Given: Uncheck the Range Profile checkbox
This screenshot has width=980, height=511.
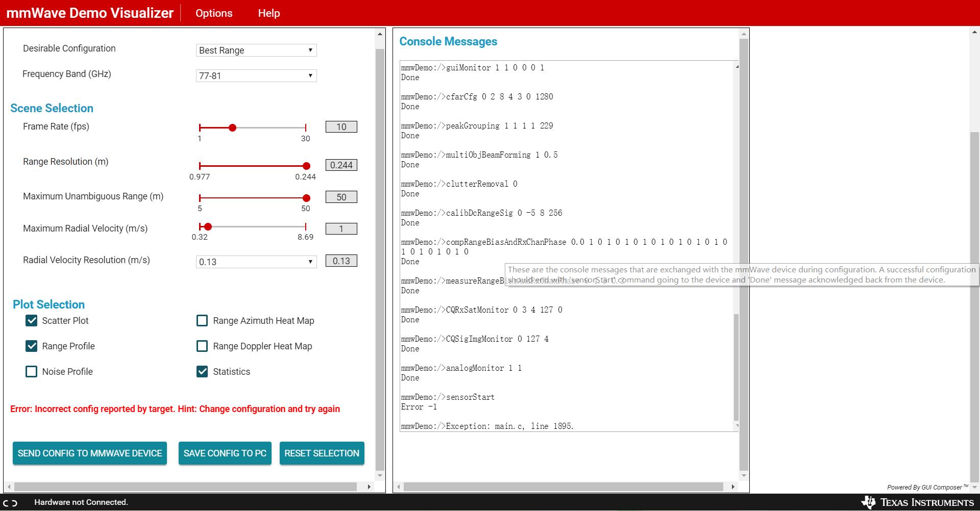Looking at the screenshot, I should pyautogui.click(x=31, y=346).
